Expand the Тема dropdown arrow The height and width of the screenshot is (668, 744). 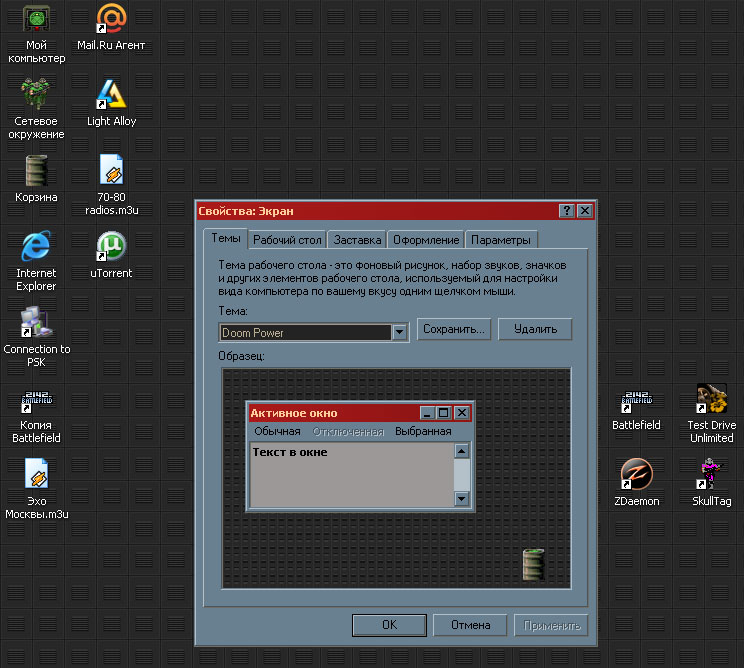(x=400, y=332)
